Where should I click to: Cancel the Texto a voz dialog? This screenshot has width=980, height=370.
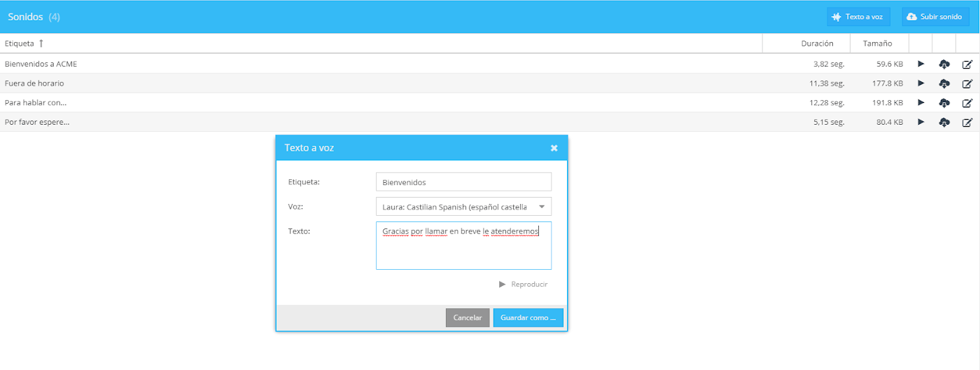468,317
